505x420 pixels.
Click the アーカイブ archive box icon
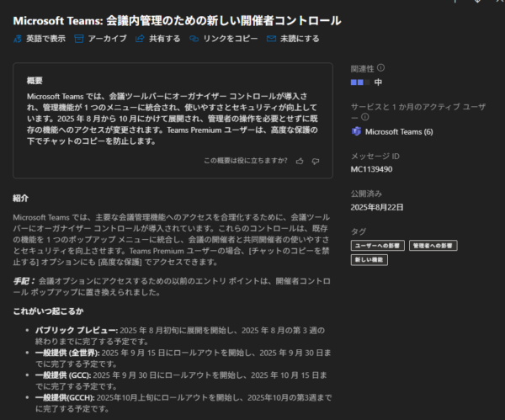pos(79,39)
